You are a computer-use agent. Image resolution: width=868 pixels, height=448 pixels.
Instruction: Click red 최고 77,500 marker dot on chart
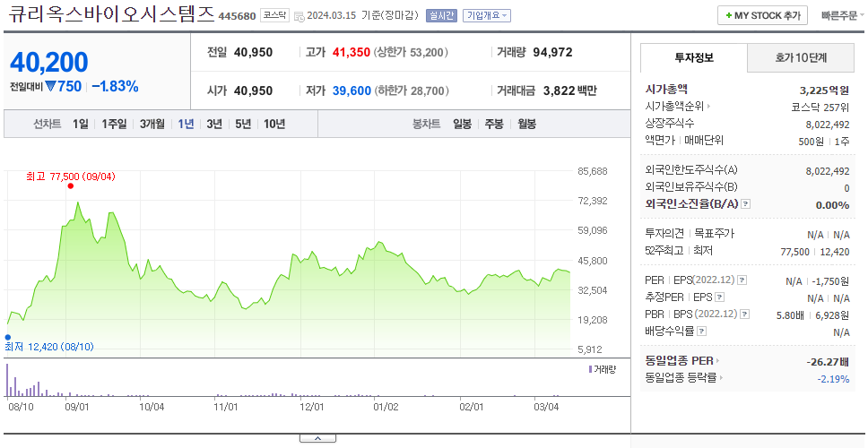[70, 185]
